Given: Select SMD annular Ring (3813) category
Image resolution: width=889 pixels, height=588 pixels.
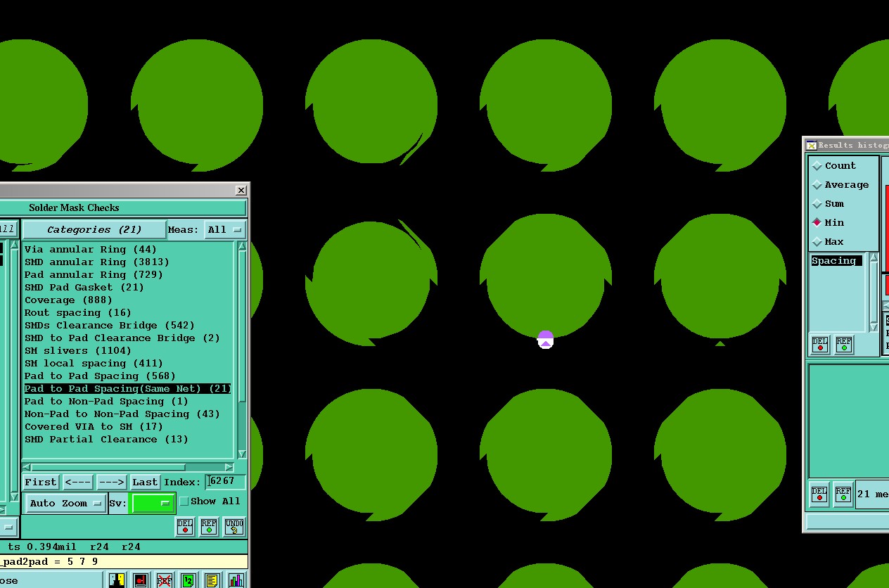Looking at the screenshot, I should [x=97, y=262].
